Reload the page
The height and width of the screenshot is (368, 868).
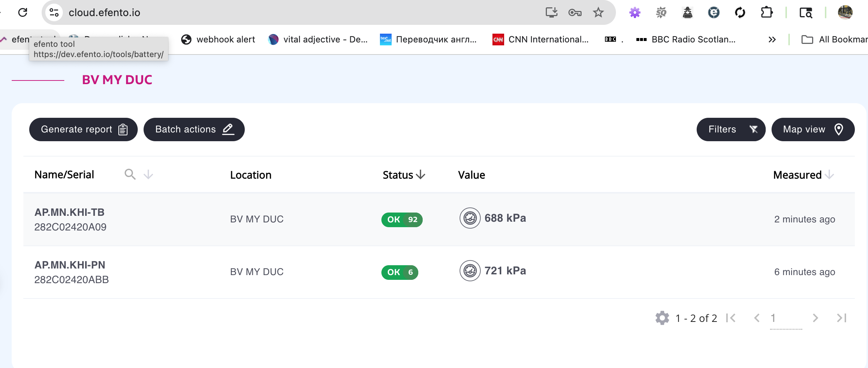(23, 12)
